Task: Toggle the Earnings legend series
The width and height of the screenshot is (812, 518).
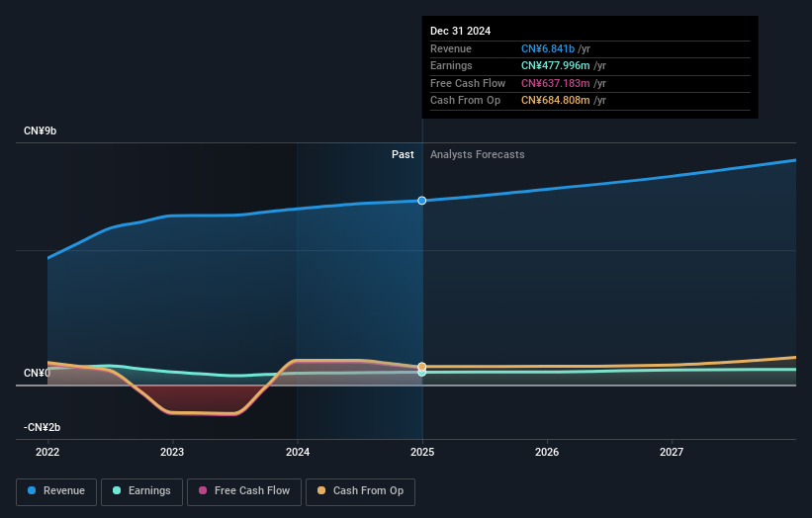Action: coord(141,491)
